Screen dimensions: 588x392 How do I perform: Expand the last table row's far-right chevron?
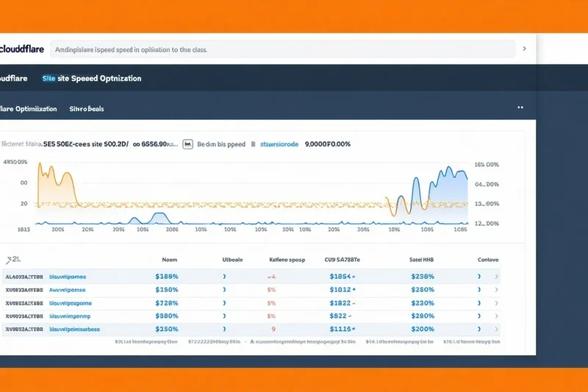[497, 329]
